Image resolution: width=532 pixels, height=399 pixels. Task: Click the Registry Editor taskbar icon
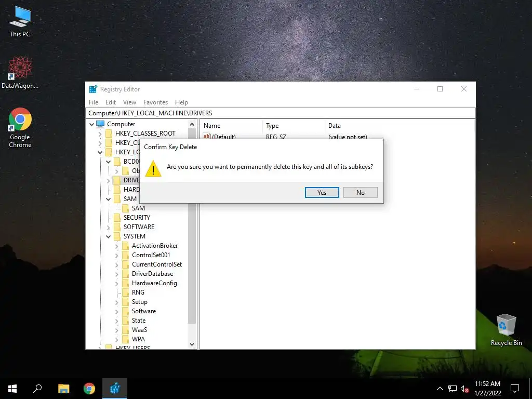[x=115, y=389]
